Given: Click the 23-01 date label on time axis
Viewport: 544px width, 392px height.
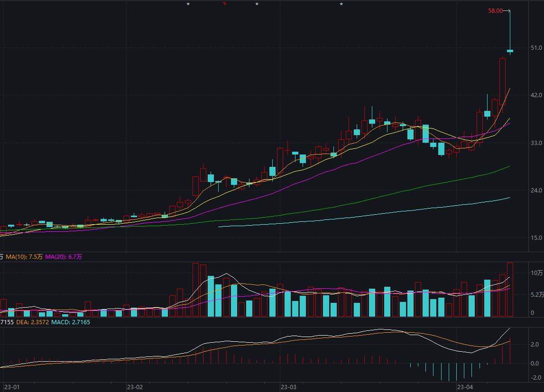Looking at the screenshot, I should 12,387.
